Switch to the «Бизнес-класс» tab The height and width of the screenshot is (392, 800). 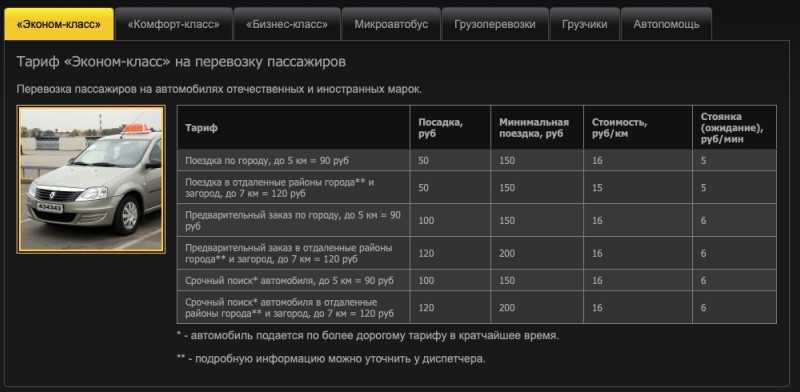[x=287, y=24]
